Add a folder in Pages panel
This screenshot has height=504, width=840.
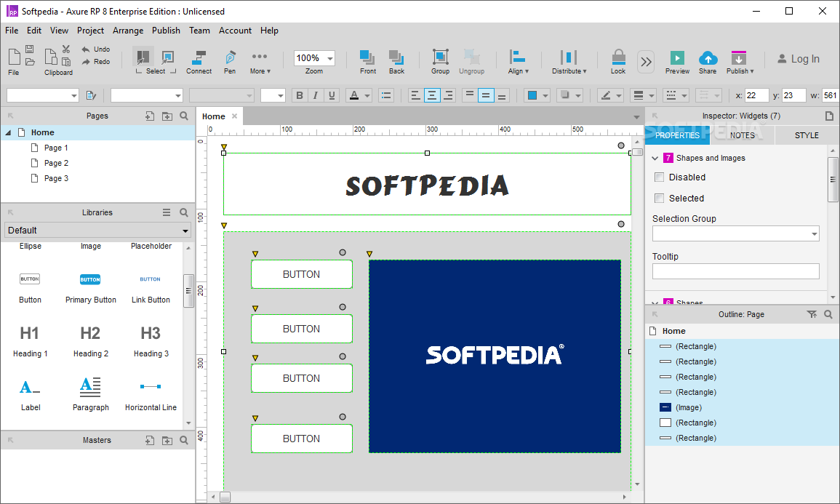click(167, 116)
